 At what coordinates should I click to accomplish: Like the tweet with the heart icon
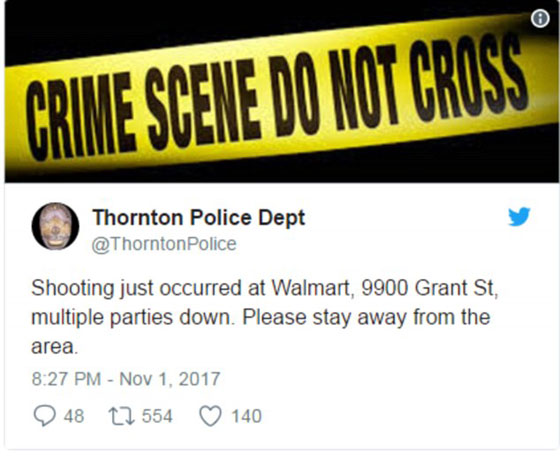pyautogui.click(x=210, y=417)
